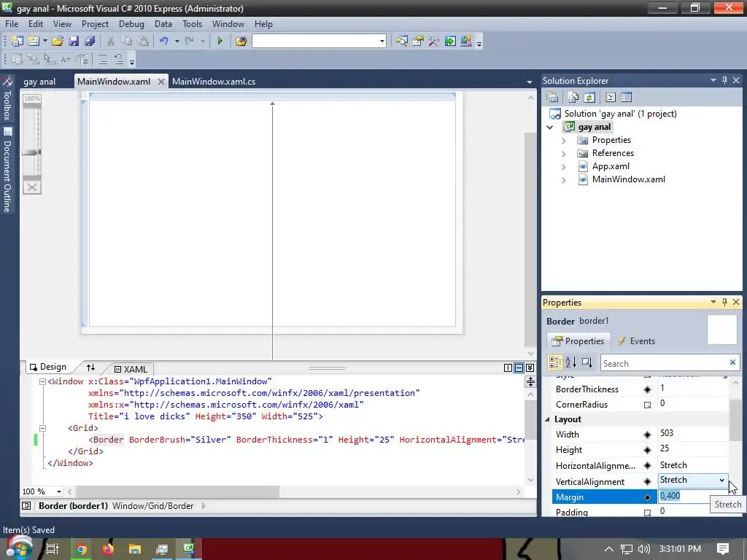Open the Tools menu
The width and height of the screenshot is (747, 560).
pos(192,24)
